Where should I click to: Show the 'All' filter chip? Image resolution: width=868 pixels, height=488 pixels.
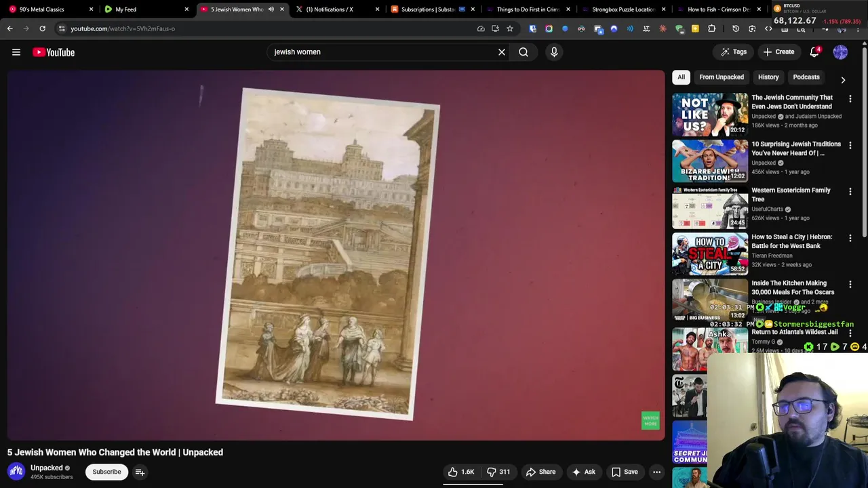(681, 77)
